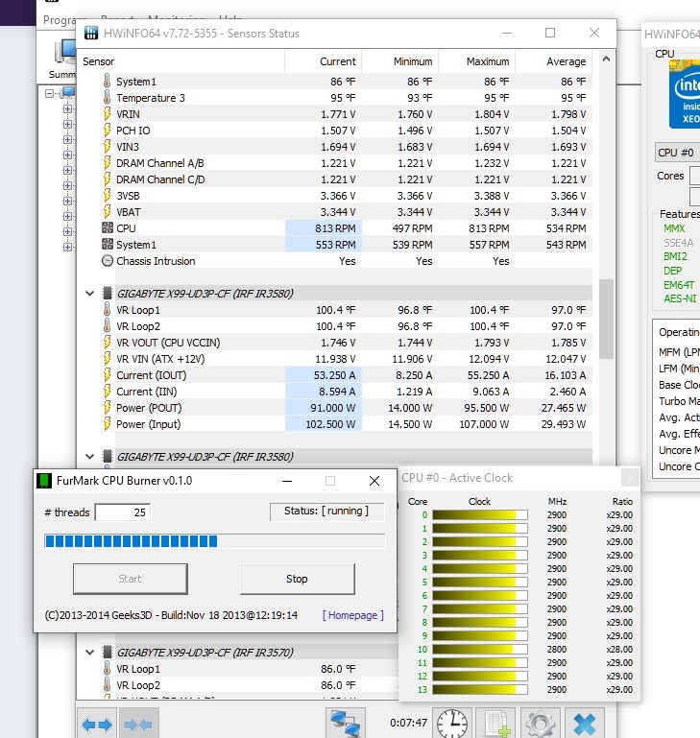Click the FurMark green app icon

click(x=44, y=481)
